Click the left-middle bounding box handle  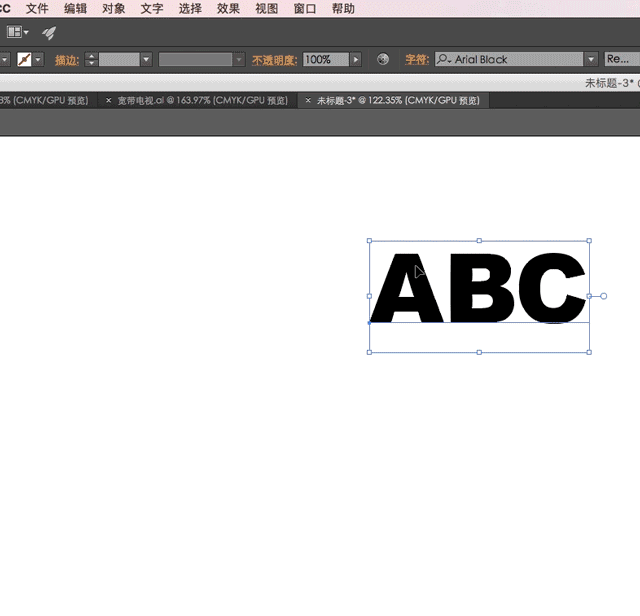pos(369,296)
